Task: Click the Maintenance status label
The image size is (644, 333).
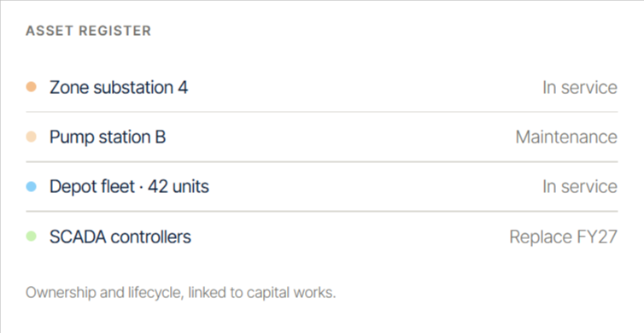Action: (566, 137)
